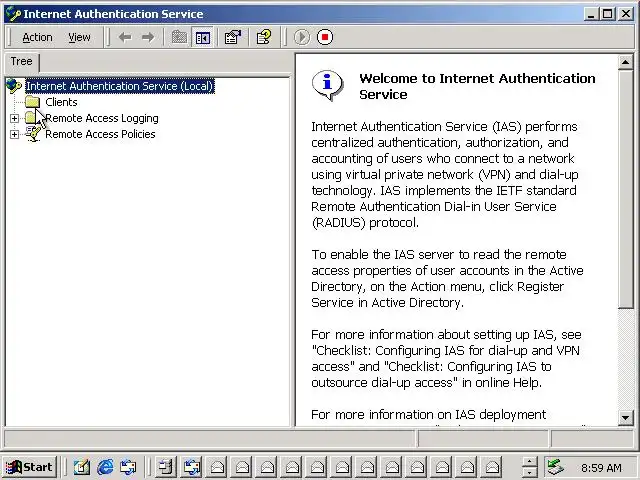This screenshot has height=480, width=640.
Task: Click the Help toolbar icon
Action: [264, 38]
